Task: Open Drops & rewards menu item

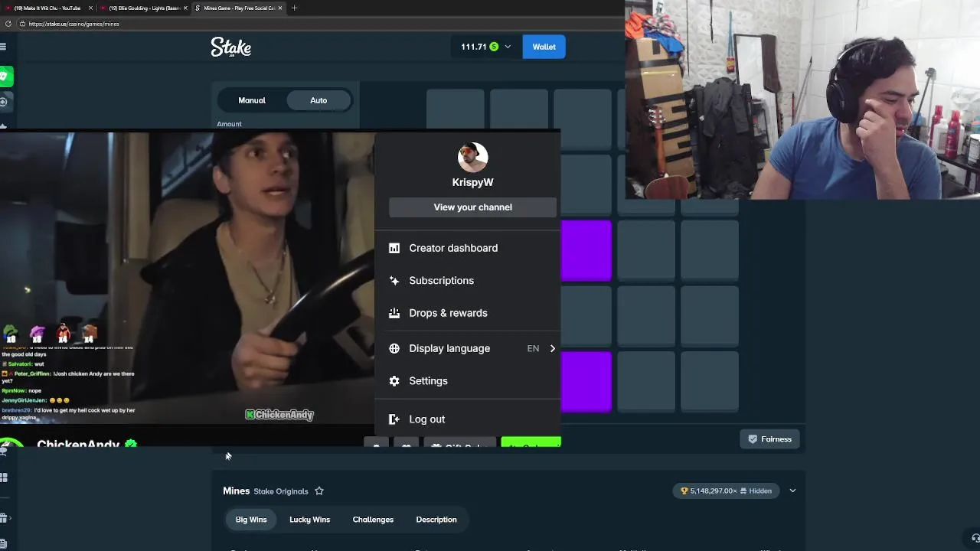Action: pyautogui.click(x=467, y=313)
